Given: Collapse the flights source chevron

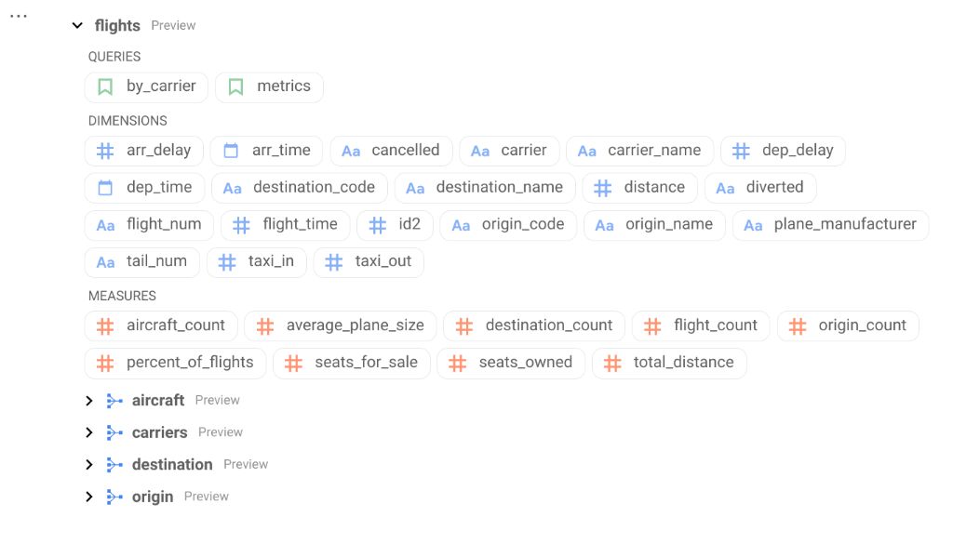Looking at the screenshot, I should pyautogui.click(x=77, y=26).
